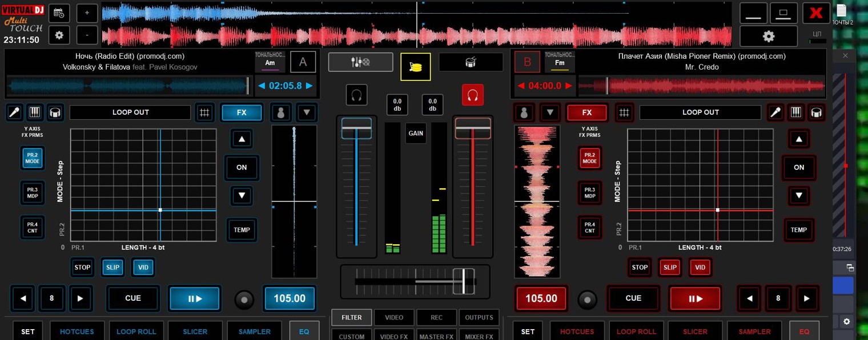
Task: Click CUE on left deck
Action: coord(133,298)
